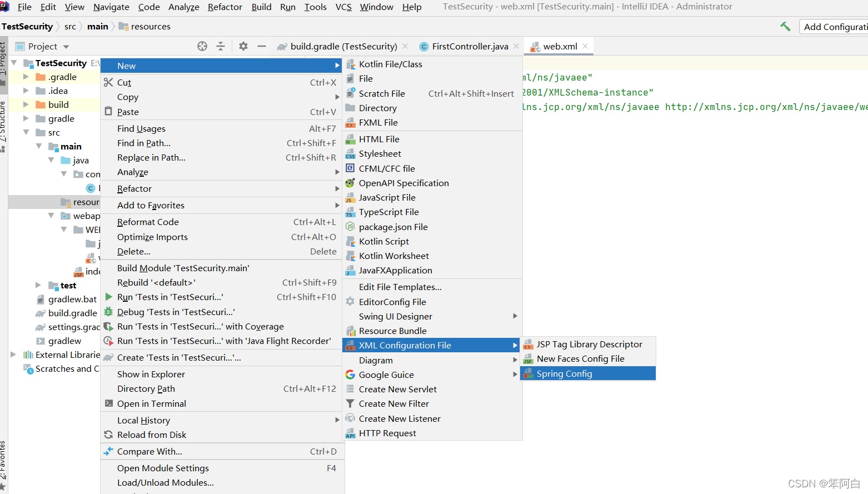Expand the test folder node
Viewport: 868px width, 494px height.
click(38, 285)
